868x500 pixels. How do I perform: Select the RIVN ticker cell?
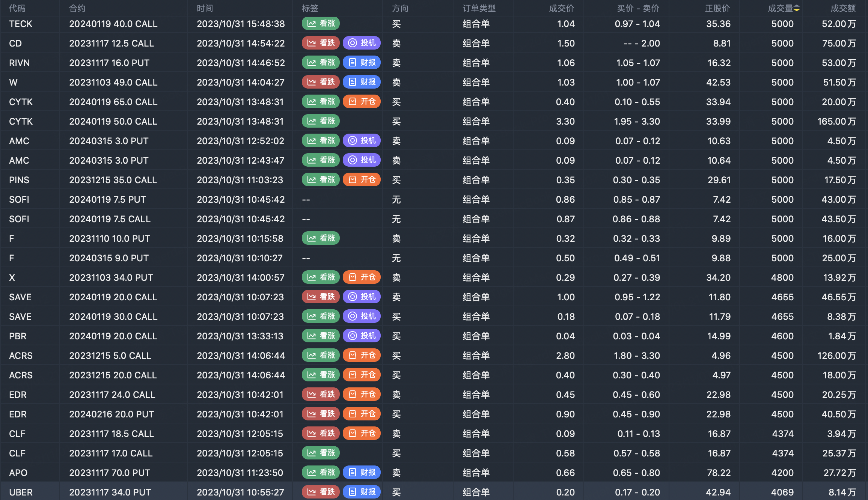[20, 63]
